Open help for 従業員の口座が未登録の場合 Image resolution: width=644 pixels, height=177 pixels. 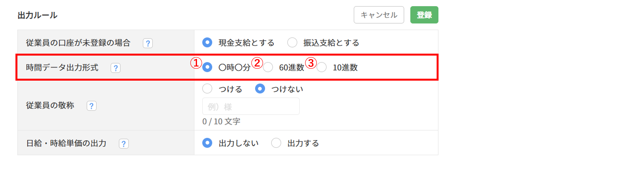[148, 43]
